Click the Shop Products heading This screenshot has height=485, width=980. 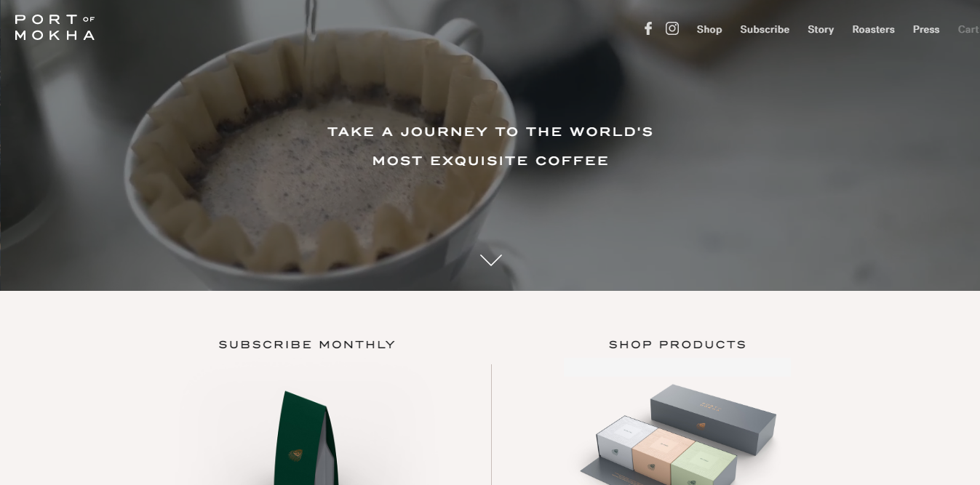(x=677, y=345)
